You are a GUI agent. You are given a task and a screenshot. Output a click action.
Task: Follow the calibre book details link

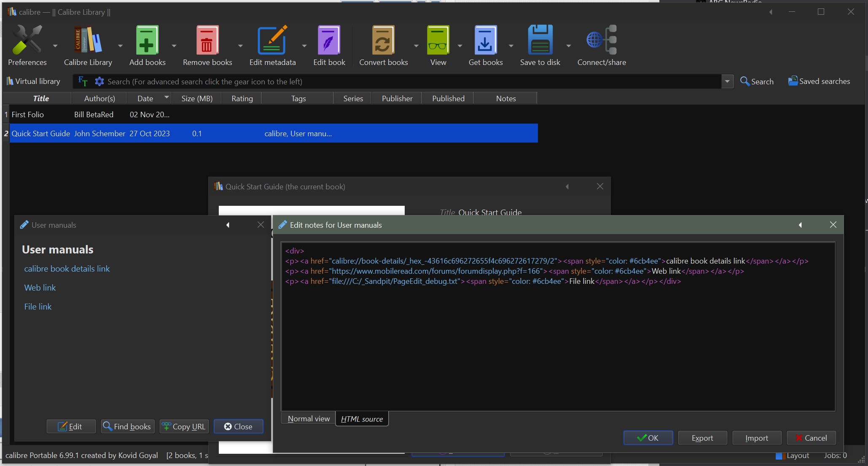click(x=67, y=269)
